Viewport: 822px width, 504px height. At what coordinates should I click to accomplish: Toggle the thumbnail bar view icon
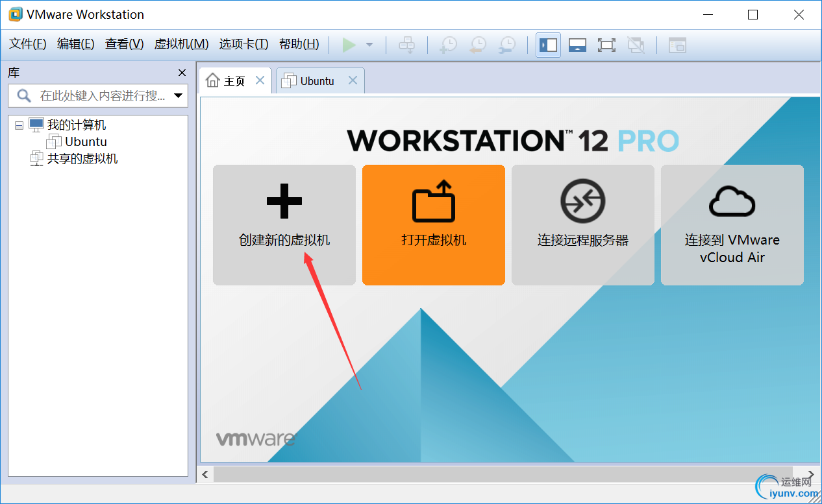(577, 45)
